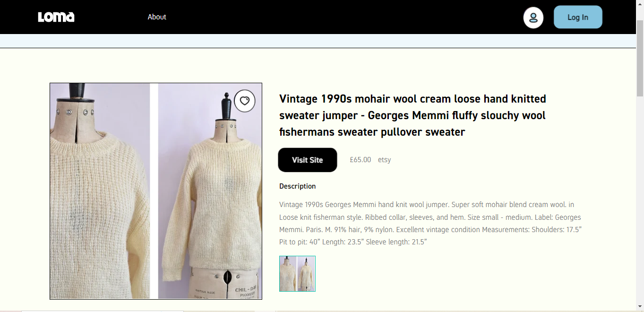Click the scrollbar up arrow
The width and height of the screenshot is (644, 312).
(x=640, y=4)
